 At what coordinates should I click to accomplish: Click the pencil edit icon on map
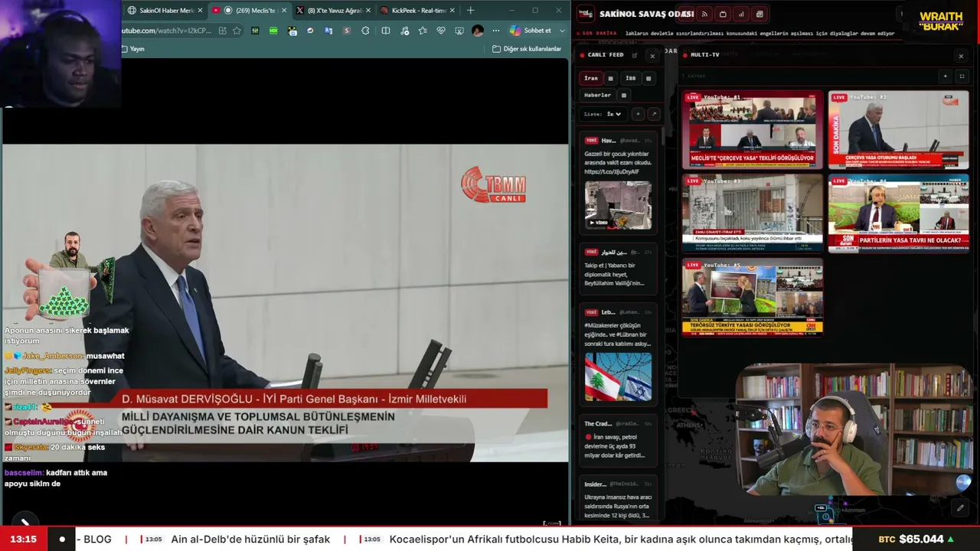[x=960, y=507]
